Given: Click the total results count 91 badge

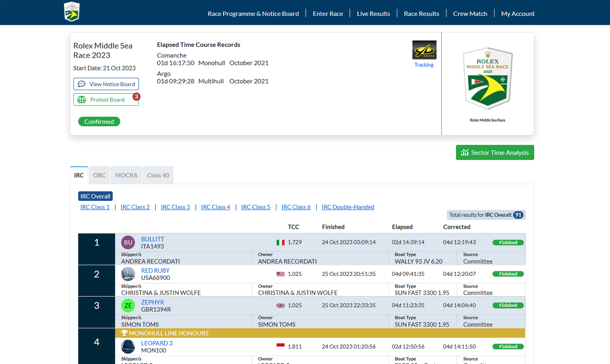Looking at the screenshot, I should tap(518, 215).
